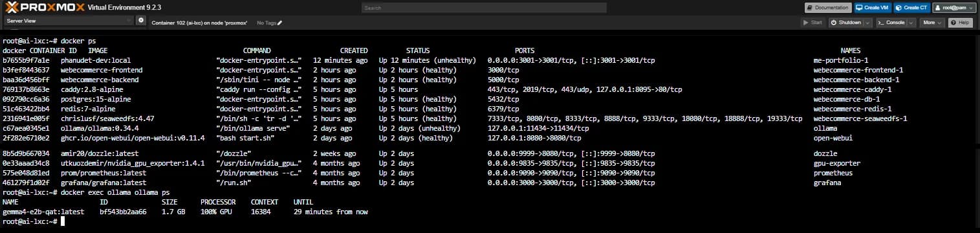Click image chrislusf/seaweedfs:4.47

coord(107,118)
